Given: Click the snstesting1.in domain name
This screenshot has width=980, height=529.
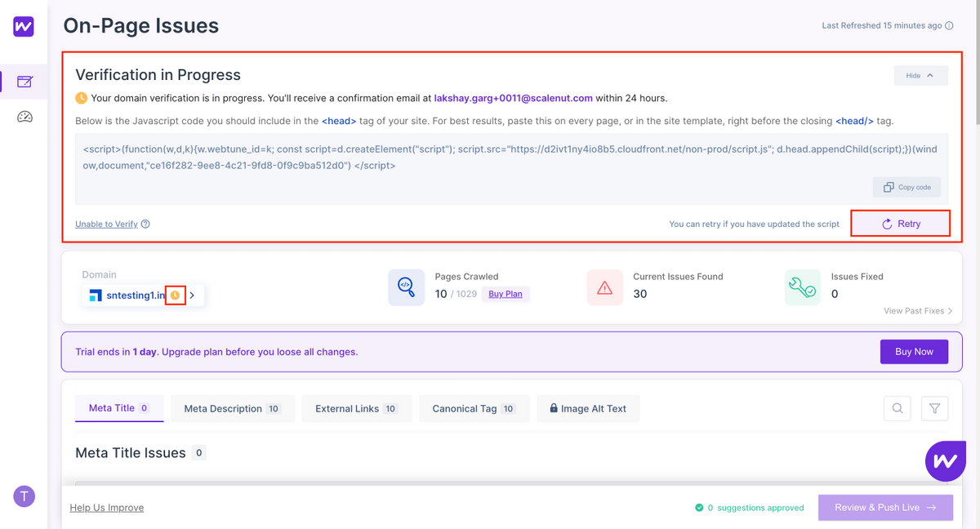Looking at the screenshot, I should [x=136, y=296].
